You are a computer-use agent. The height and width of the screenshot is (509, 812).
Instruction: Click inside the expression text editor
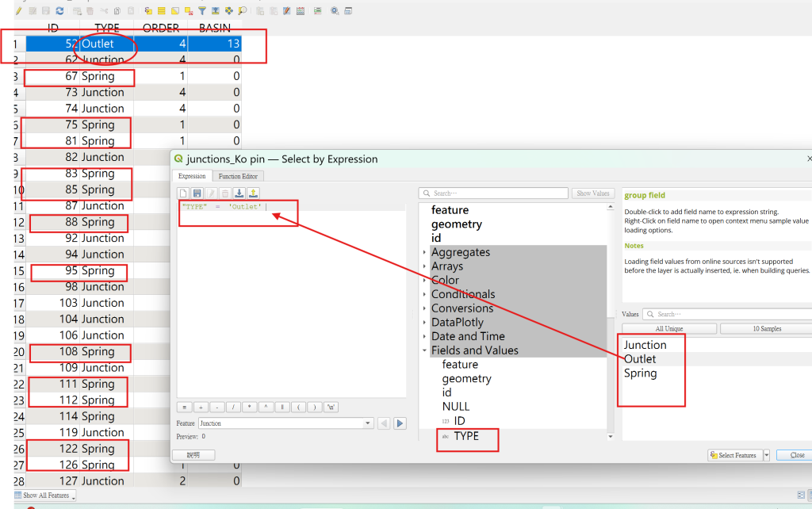(x=291, y=300)
